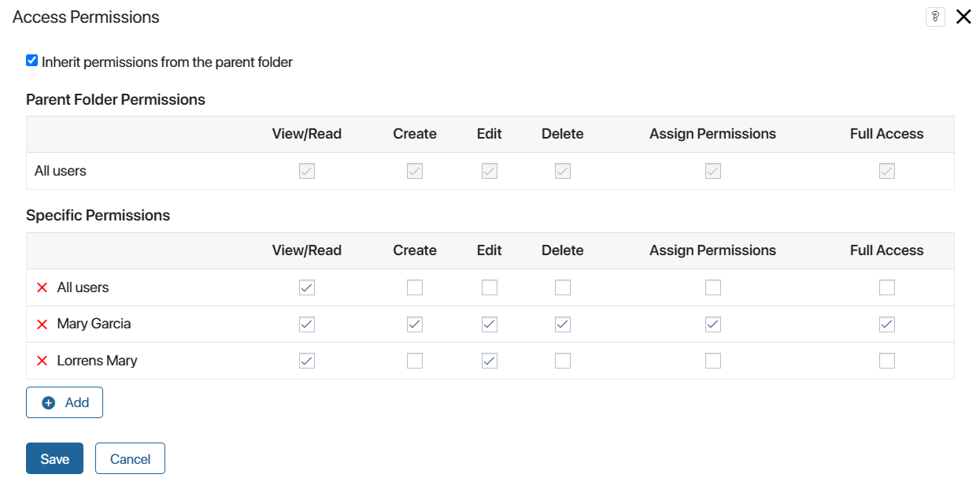Close the Access Permissions dialog

coord(963,17)
